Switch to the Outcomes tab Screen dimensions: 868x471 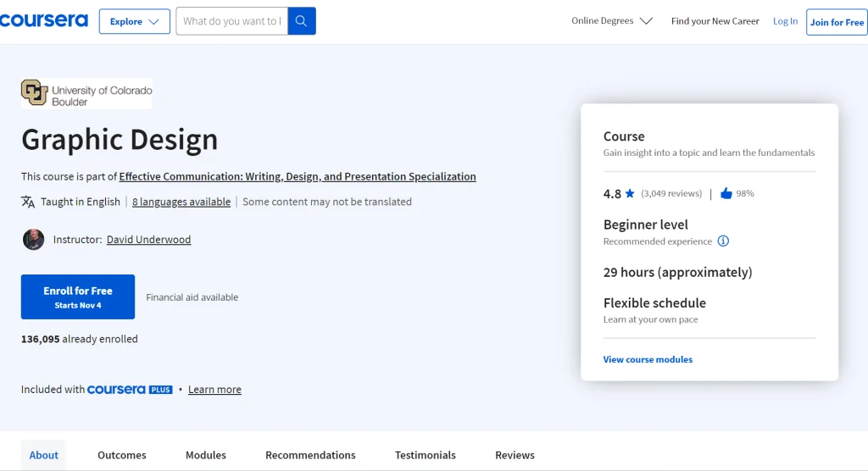pos(122,455)
